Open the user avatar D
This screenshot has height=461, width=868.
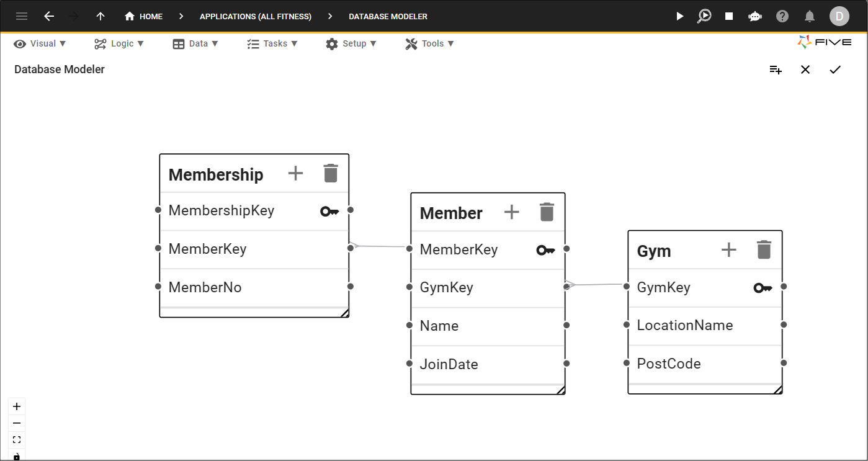[x=839, y=16]
